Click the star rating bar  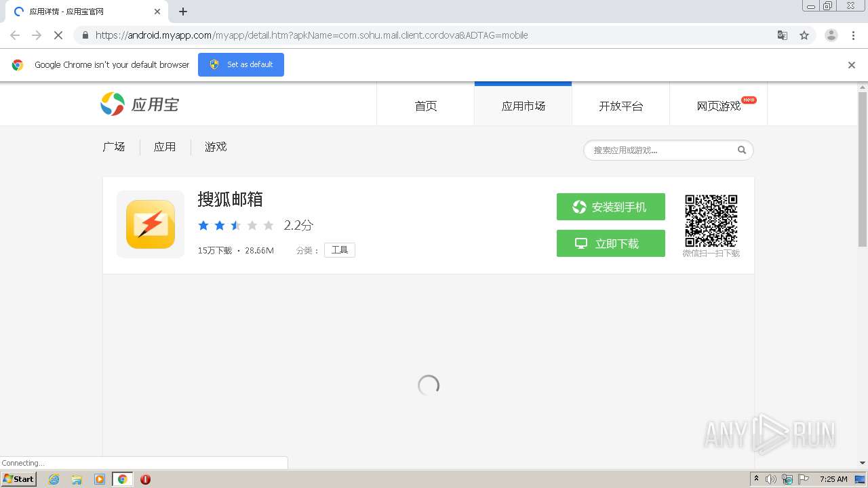(236, 225)
